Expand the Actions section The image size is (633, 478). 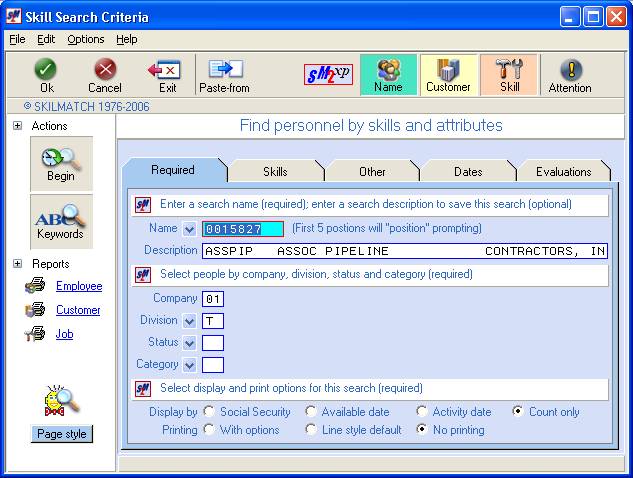17,126
